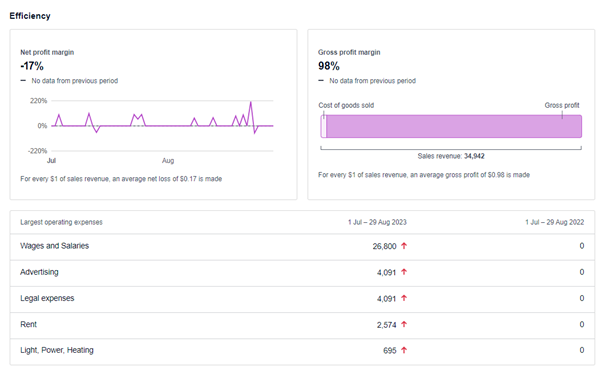Click the dash icon under Net profit margin
Viewport: 602px width, 371px height.
click(x=23, y=81)
